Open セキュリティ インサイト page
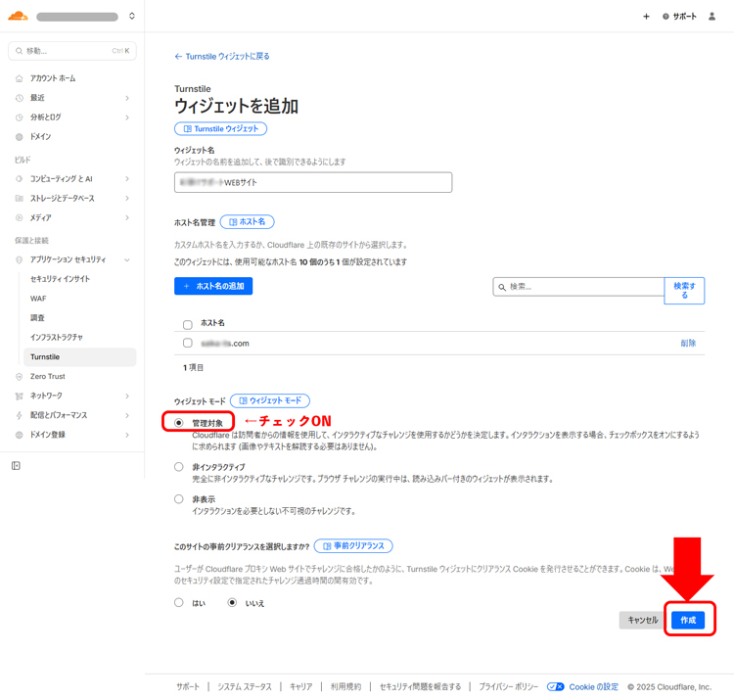This screenshot has width=734, height=700. click(60, 279)
